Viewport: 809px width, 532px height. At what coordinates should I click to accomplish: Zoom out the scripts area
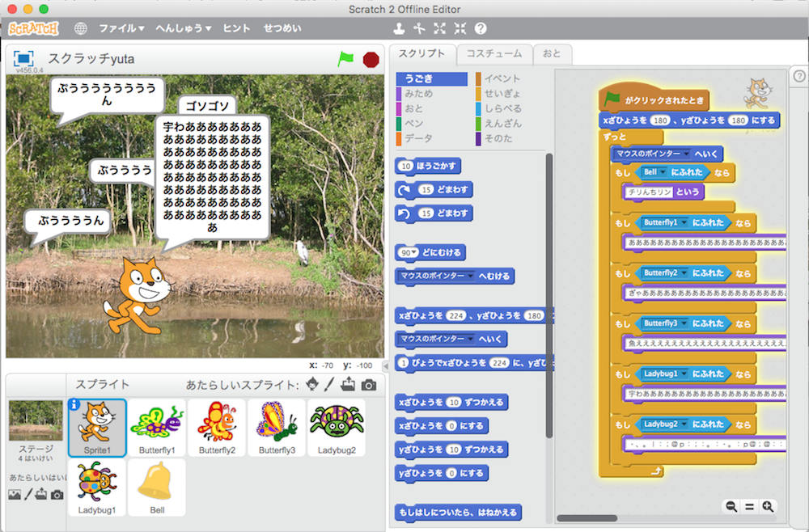[731, 506]
